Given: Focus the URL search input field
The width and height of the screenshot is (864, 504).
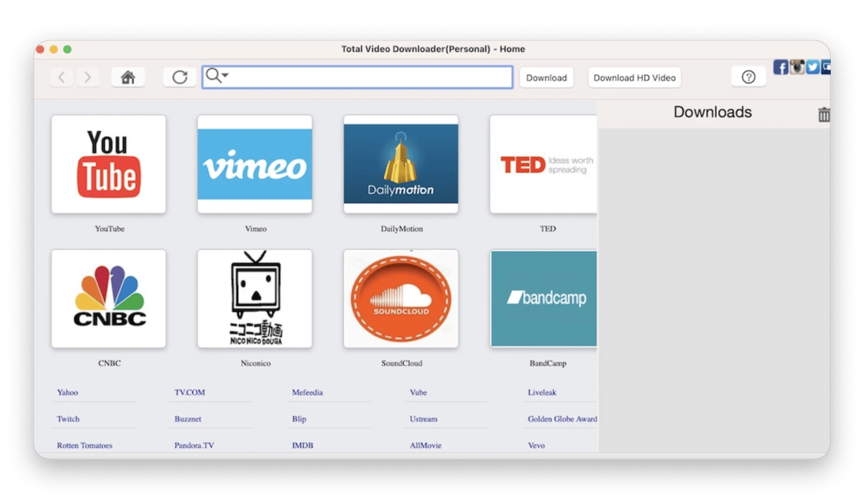Looking at the screenshot, I should pyautogui.click(x=357, y=77).
